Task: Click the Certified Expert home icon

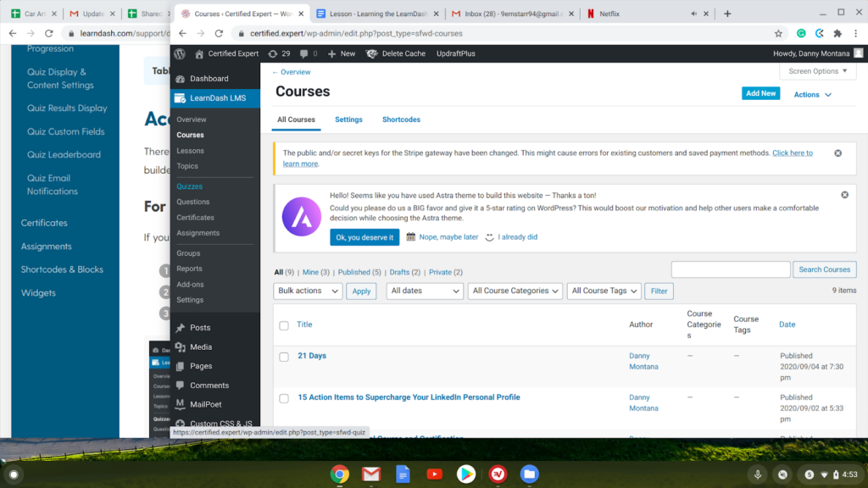Action: [x=199, y=53]
